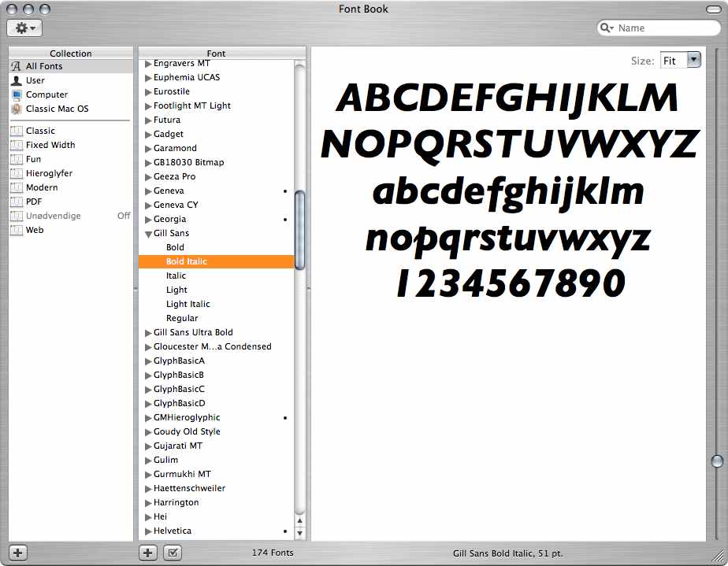Add a new collection with plus button

click(x=17, y=553)
